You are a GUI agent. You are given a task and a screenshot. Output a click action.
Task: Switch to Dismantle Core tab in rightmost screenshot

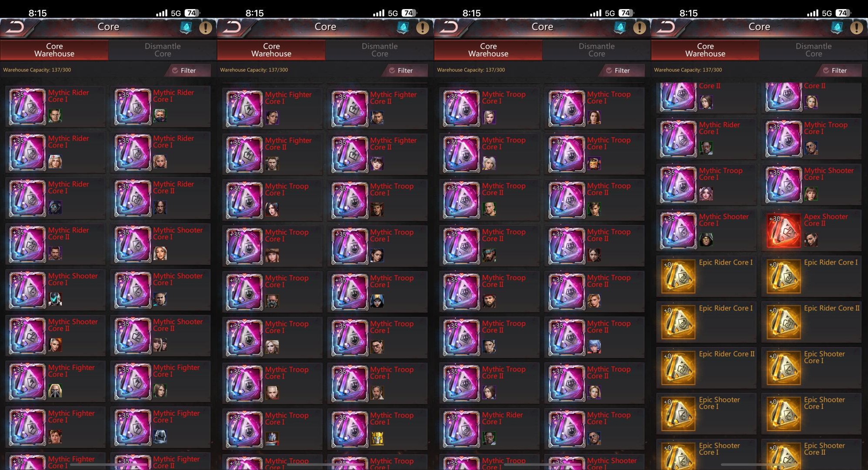tap(814, 50)
